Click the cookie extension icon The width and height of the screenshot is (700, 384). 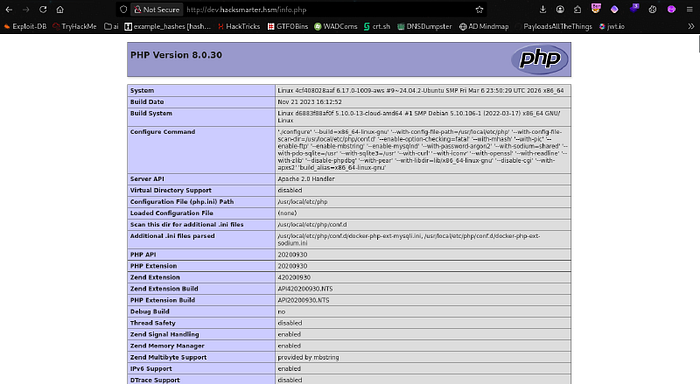pyautogui.click(x=653, y=9)
